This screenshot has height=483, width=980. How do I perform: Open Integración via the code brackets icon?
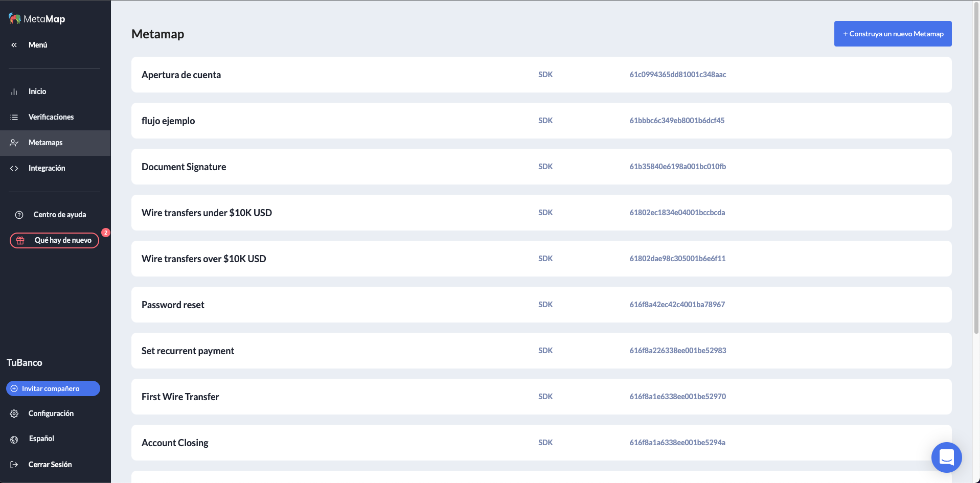coord(14,168)
